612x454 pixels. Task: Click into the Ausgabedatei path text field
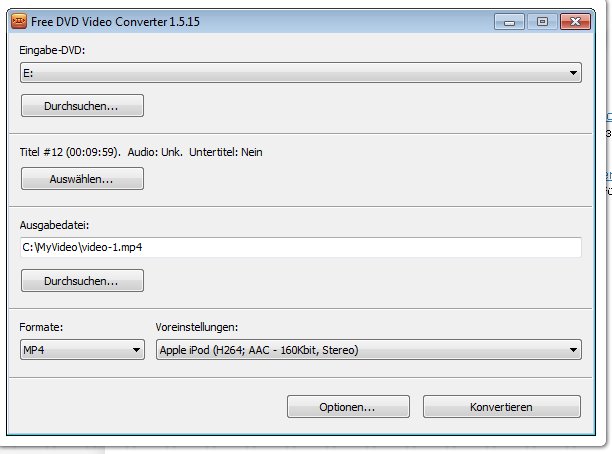coord(300,247)
